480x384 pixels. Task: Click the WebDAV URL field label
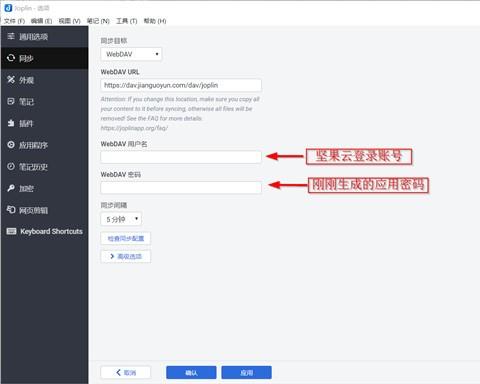(120, 72)
